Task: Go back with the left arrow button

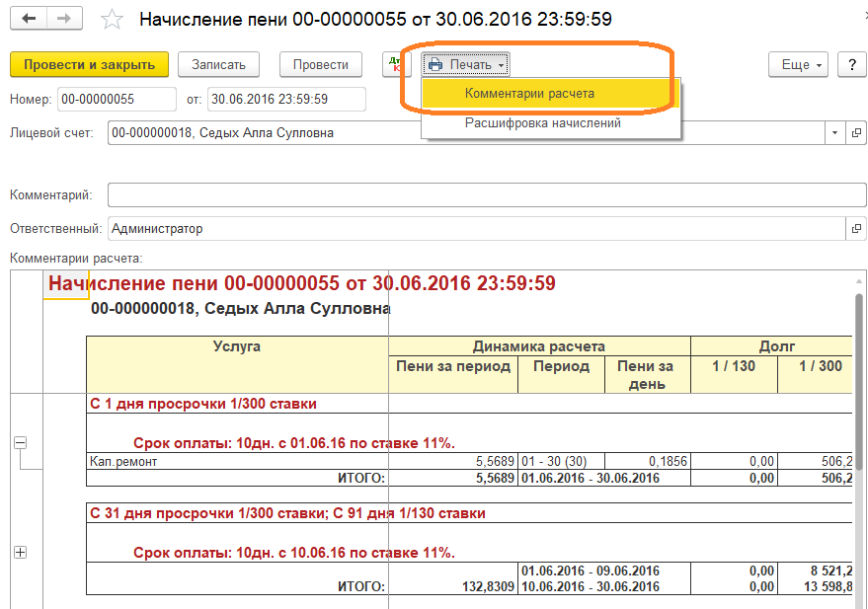Action: tap(29, 18)
